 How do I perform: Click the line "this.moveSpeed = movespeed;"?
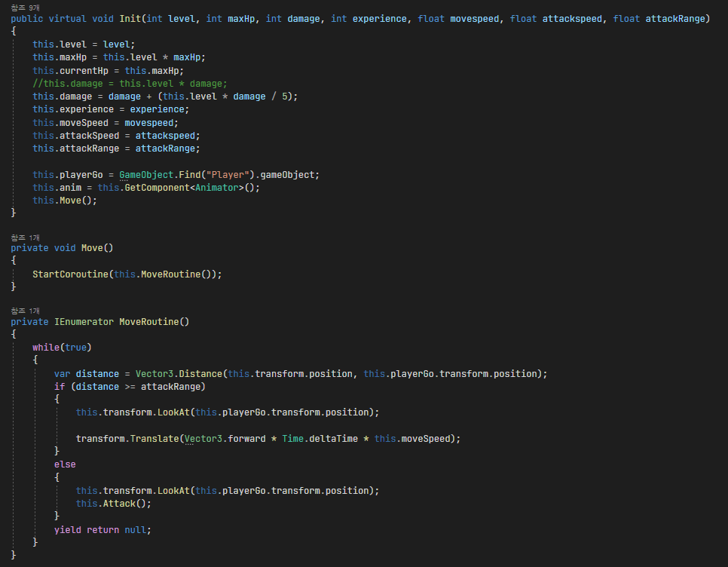106,123
